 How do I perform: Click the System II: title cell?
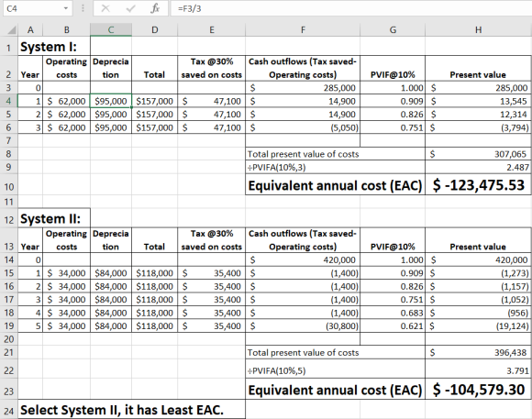(x=54, y=219)
